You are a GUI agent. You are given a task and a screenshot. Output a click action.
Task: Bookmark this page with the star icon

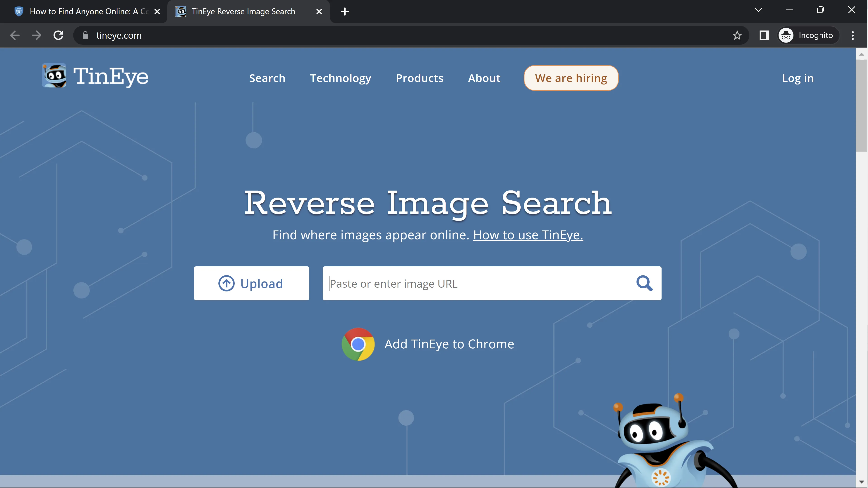click(737, 35)
